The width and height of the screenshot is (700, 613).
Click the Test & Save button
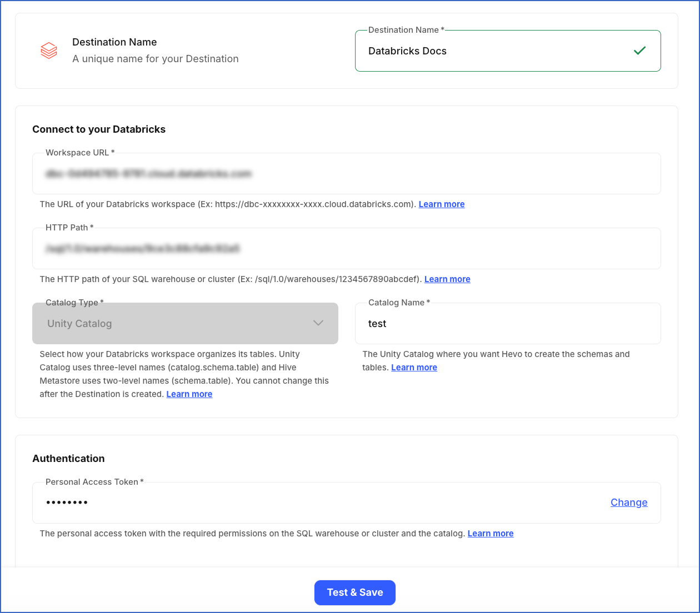[x=355, y=592]
